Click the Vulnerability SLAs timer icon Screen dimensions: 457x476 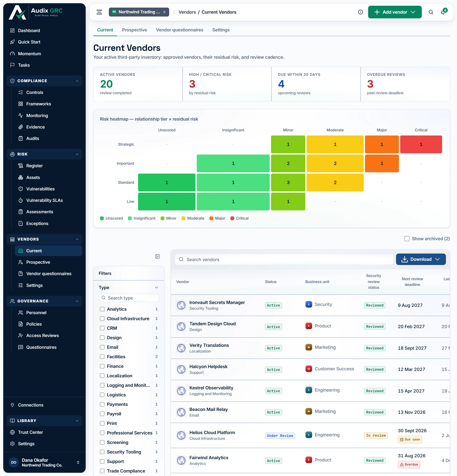coord(21,200)
